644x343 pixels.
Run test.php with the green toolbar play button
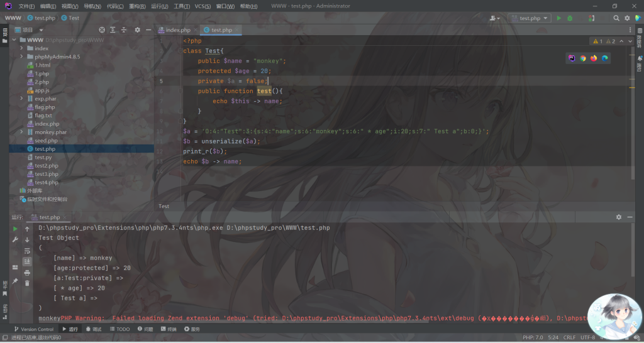(x=558, y=18)
